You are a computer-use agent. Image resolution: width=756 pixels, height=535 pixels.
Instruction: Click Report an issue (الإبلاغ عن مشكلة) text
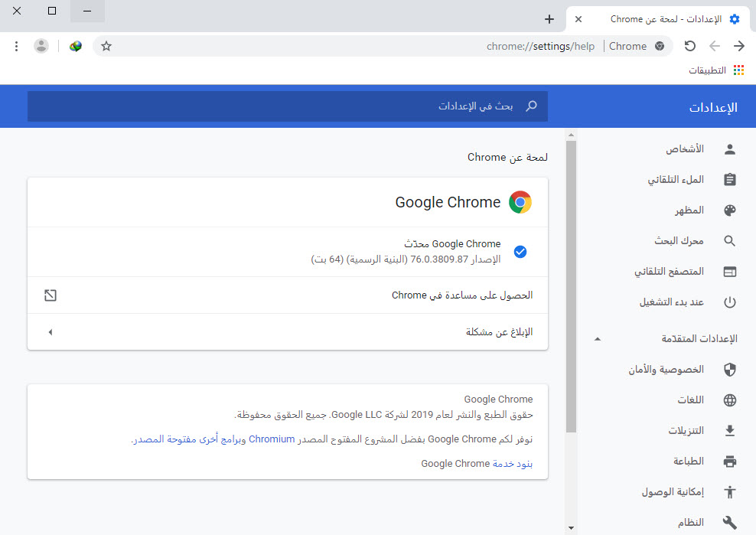[499, 332]
